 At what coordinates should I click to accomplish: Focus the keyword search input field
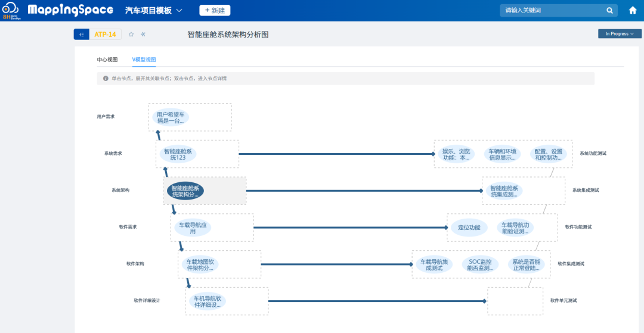(552, 10)
